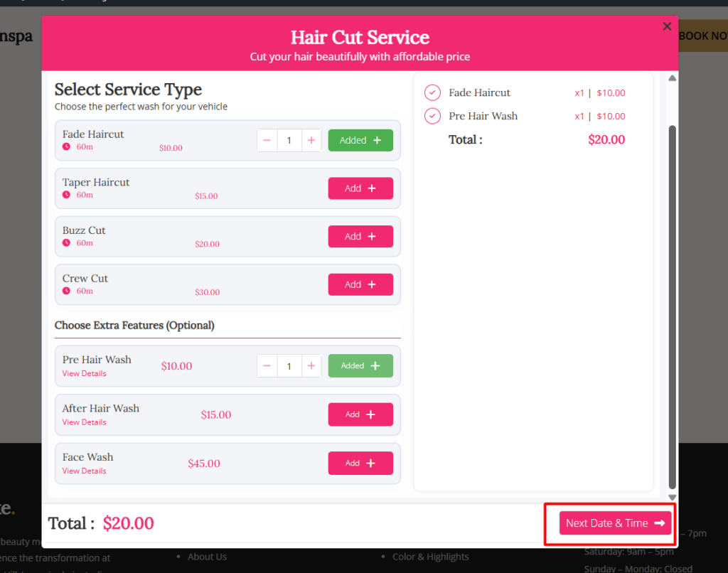Click the $20.00 total in summary panel

pyautogui.click(x=606, y=140)
